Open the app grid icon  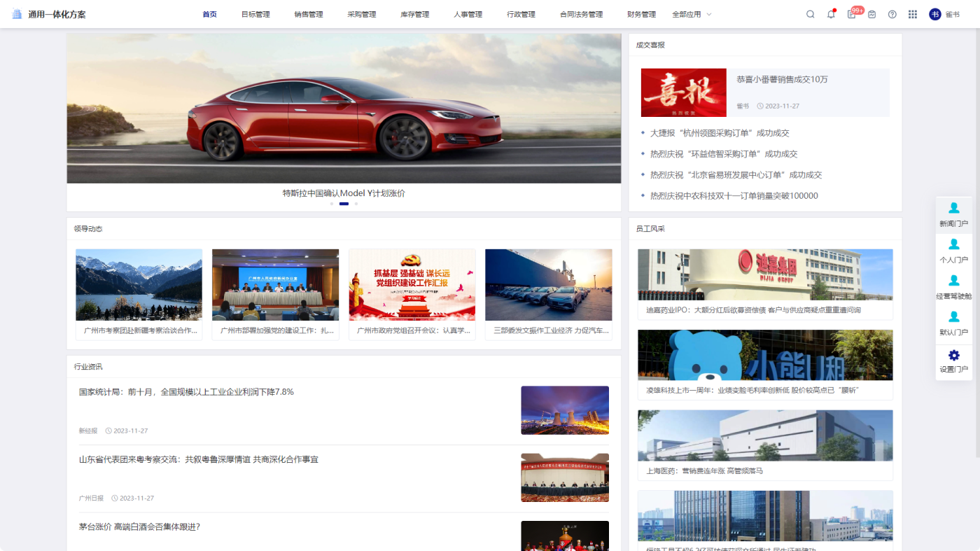pos(913,14)
